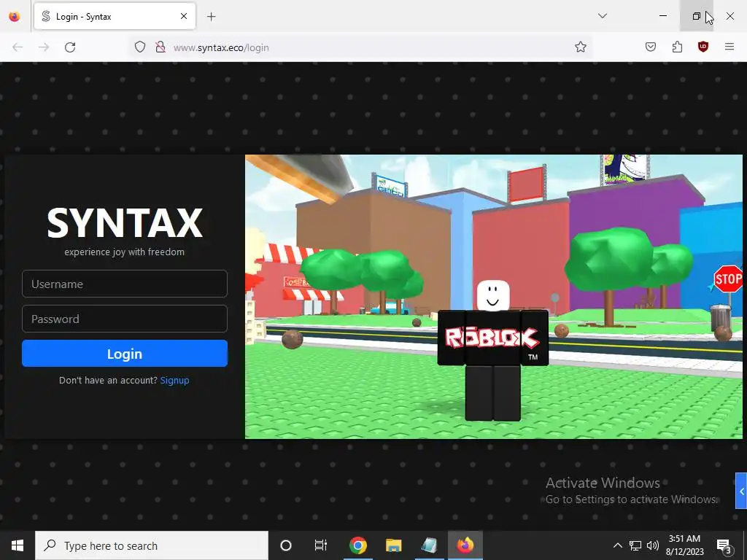Image resolution: width=747 pixels, height=560 pixels.
Task: Open the Windows Start menu
Action: tap(18, 545)
